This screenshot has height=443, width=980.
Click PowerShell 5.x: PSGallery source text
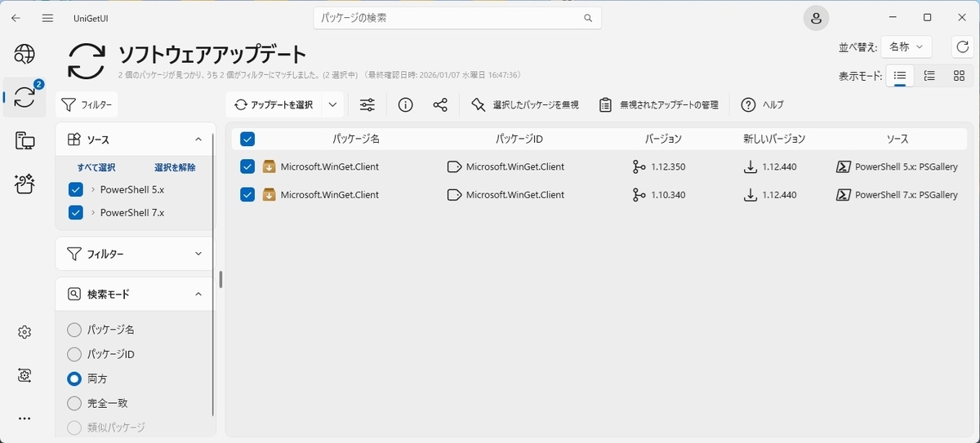(906, 166)
